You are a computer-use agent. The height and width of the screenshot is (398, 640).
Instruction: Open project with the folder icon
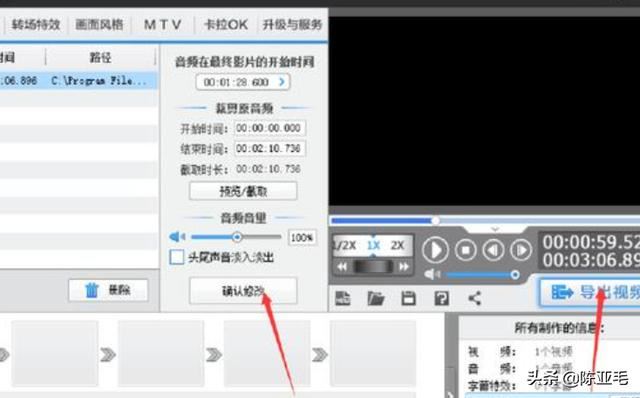point(376,298)
